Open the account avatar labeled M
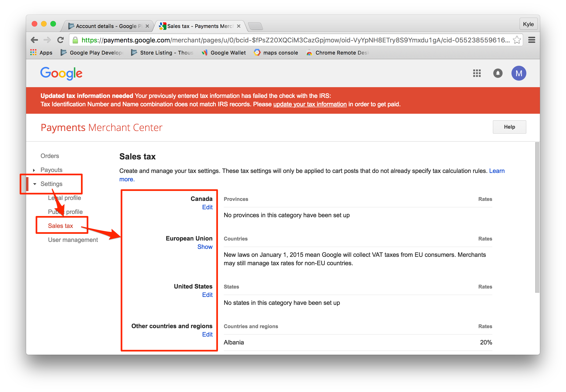The height and width of the screenshot is (392, 566). click(519, 73)
